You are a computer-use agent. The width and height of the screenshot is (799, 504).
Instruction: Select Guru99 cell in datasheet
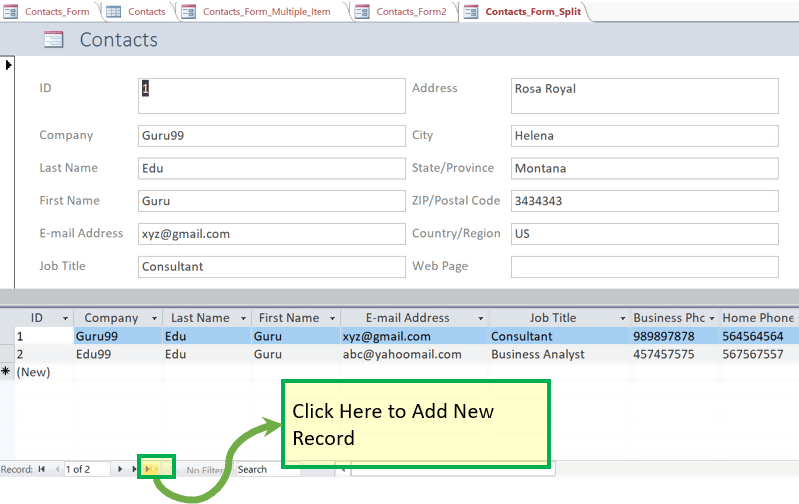(x=118, y=336)
